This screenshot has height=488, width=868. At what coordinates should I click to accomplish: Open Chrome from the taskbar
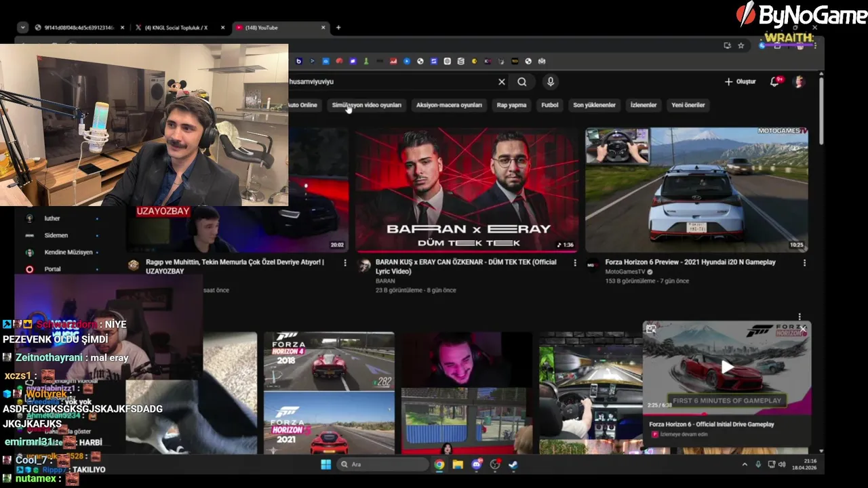coord(439,464)
